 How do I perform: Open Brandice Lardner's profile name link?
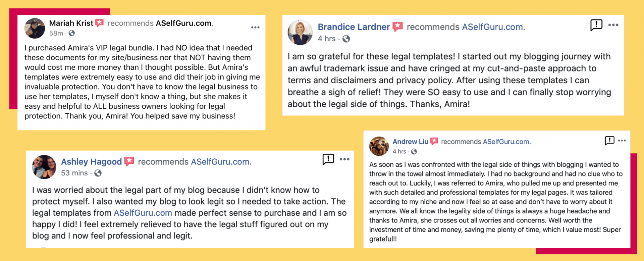[x=354, y=27]
